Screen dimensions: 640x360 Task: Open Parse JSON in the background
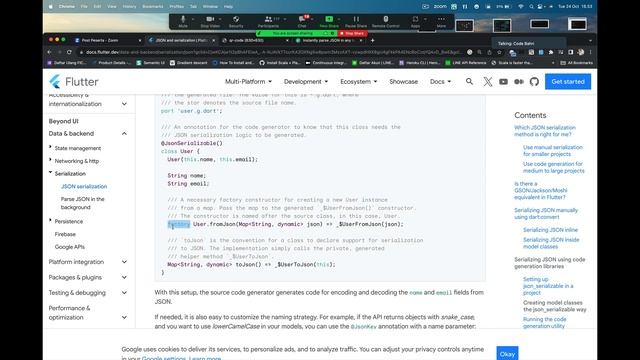click(82, 203)
